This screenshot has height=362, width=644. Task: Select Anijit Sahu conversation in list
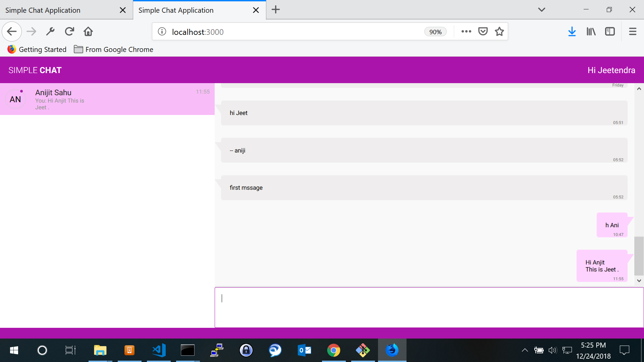pyautogui.click(x=107, y=99)
